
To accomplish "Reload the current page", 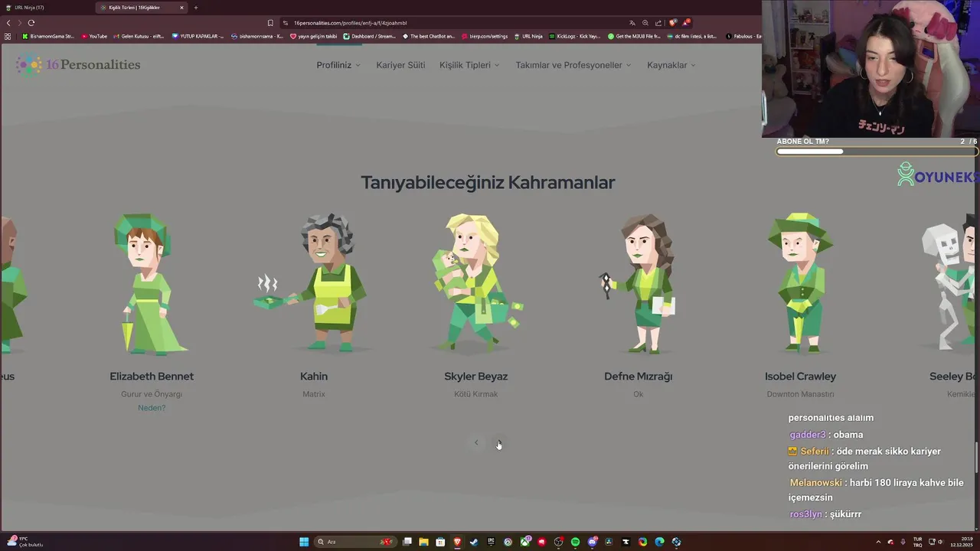I will click(x=31, y=23).
